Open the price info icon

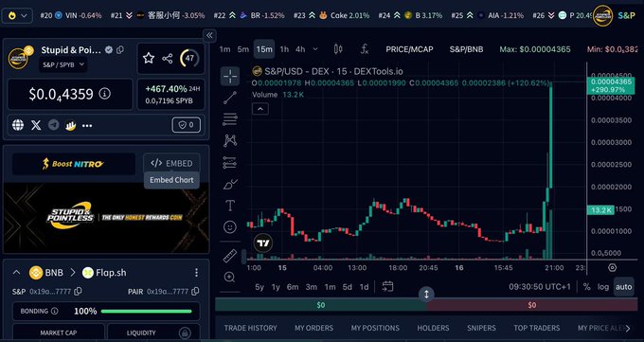[105, 94]
